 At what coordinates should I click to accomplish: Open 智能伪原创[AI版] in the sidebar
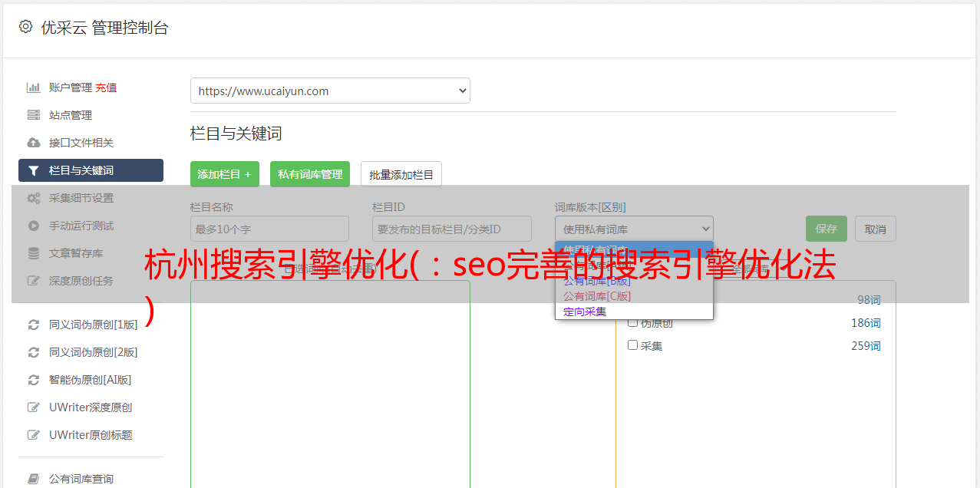click(91, 380)
